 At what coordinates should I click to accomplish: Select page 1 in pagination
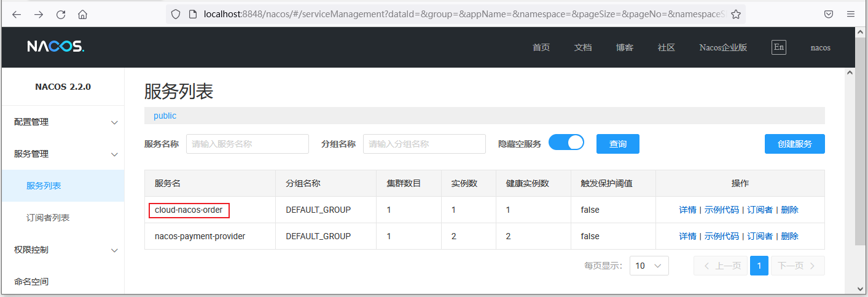coord(759,266)
